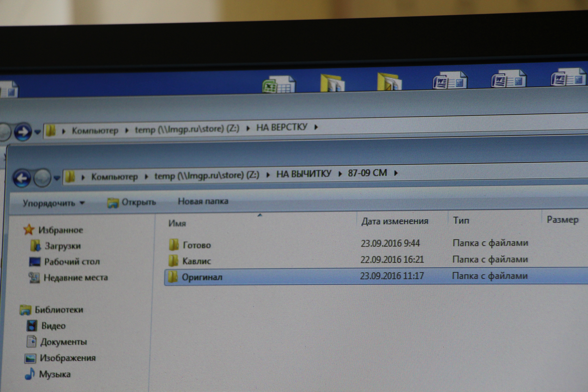
Task: Click forward arrow in the rear window
Action: [x=23, y=132]
